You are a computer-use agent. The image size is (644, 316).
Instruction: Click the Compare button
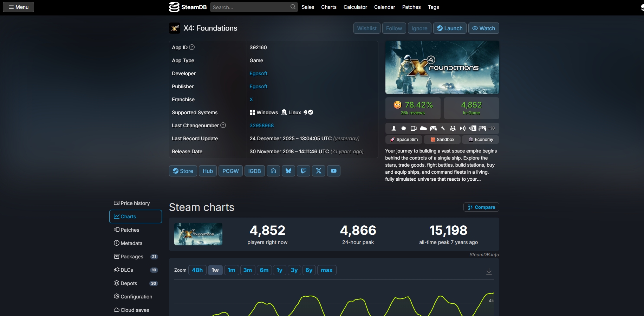pyautogui.click(x=481, y=207)
